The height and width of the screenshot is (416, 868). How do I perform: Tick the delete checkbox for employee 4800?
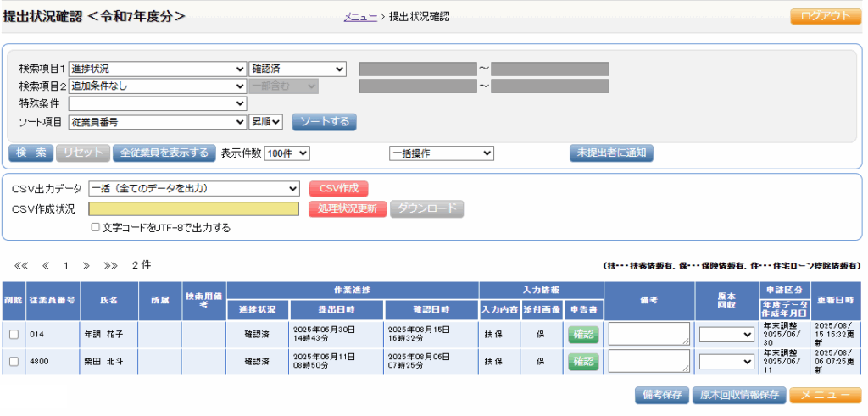[14, 362]
